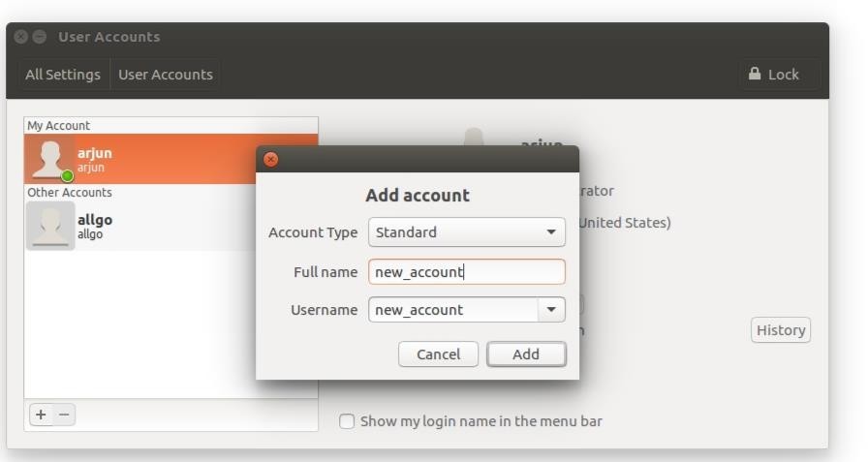Click the allgo user avatar thumbnail

point(50,226)
